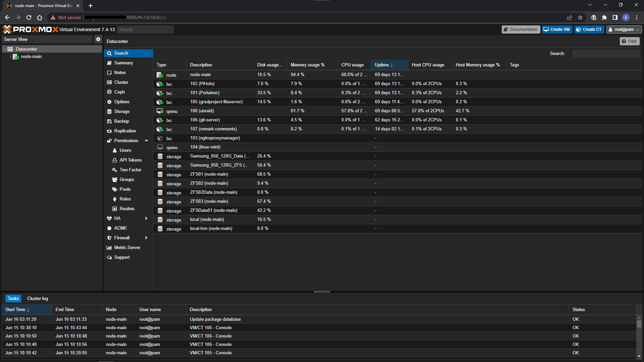Expand the HA submenu arrow

[146, 219]
